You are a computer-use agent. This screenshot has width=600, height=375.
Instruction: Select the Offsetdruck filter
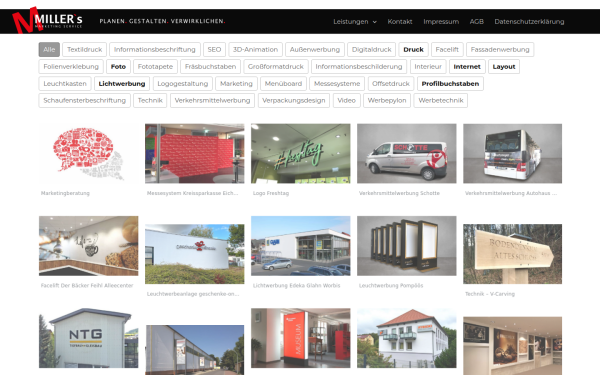(x=391, y=83)
